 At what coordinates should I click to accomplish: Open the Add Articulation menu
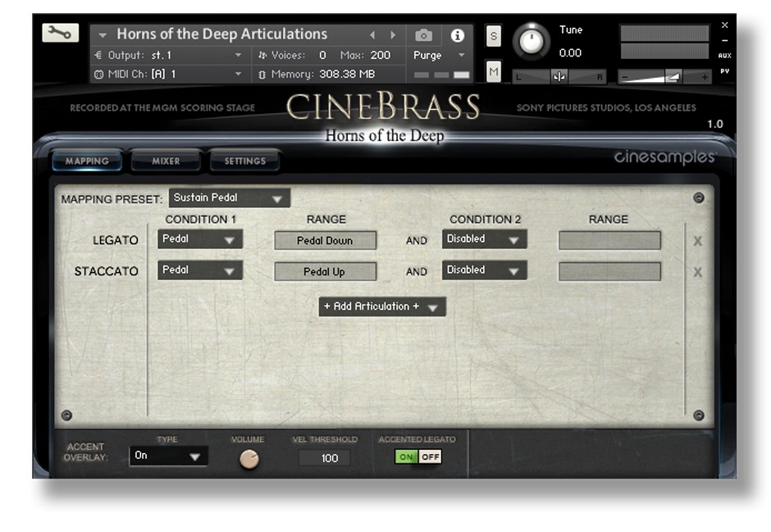[382, 307]
